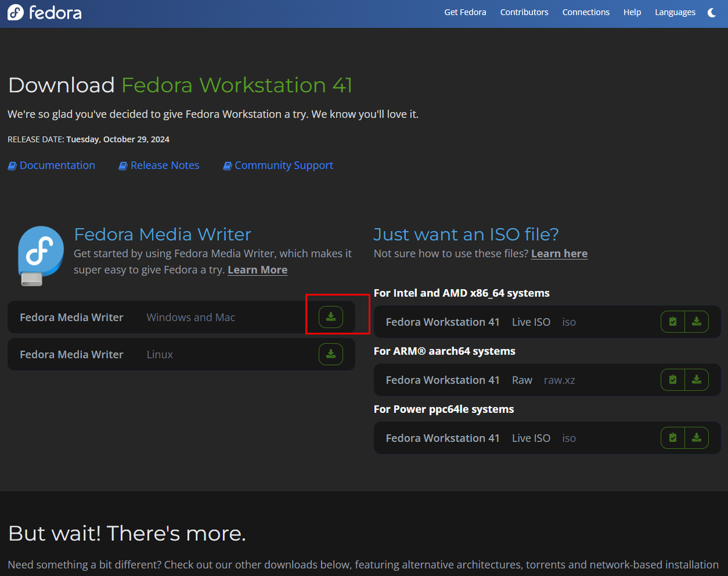Open the Help menu

tap(632, 12)
